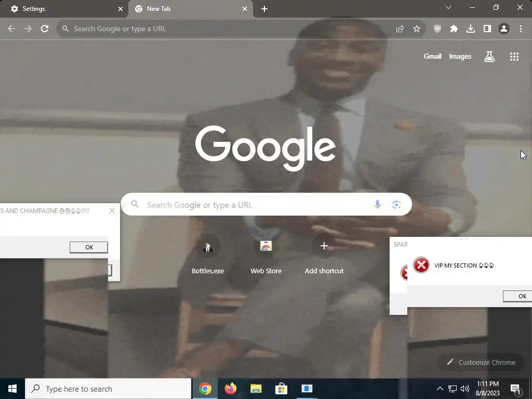This screenshot has width=532, height=399.
Task: Go forward to next page
Action: click(28, 29)
